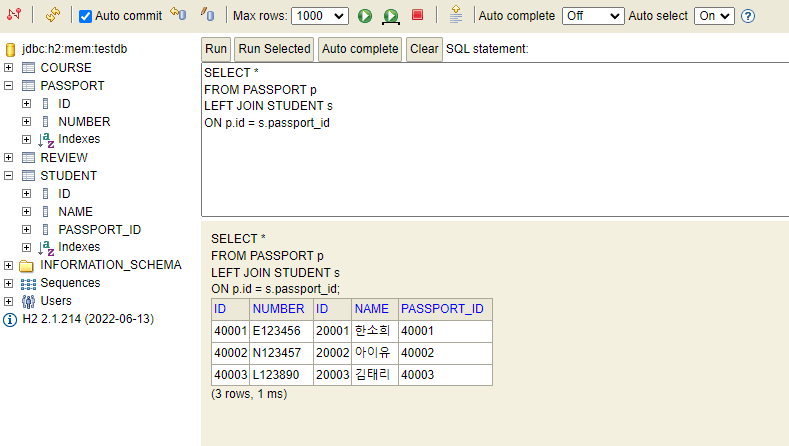Select the REVIEW table name

[x=64, y=158]
